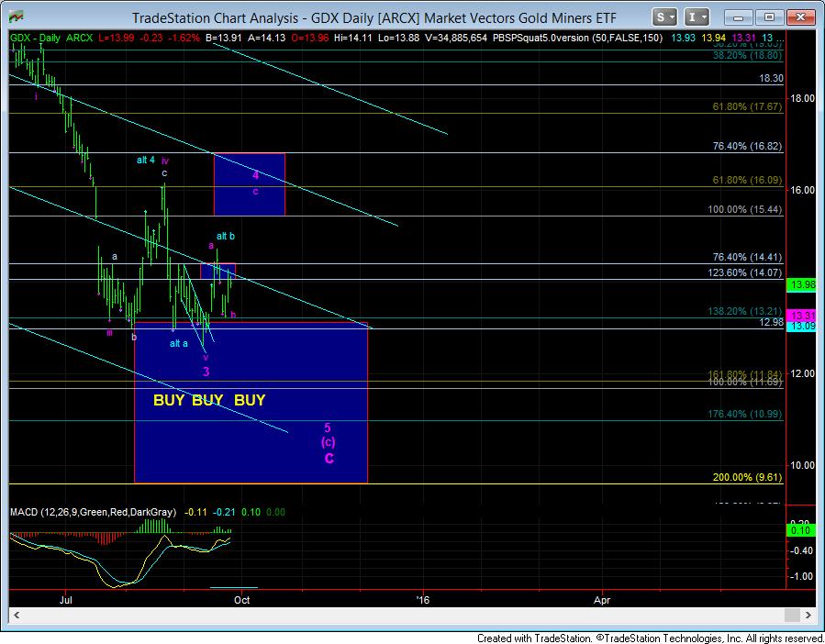Click the 'Apr' date axis label
825x644 pixels.
[602, 600]
